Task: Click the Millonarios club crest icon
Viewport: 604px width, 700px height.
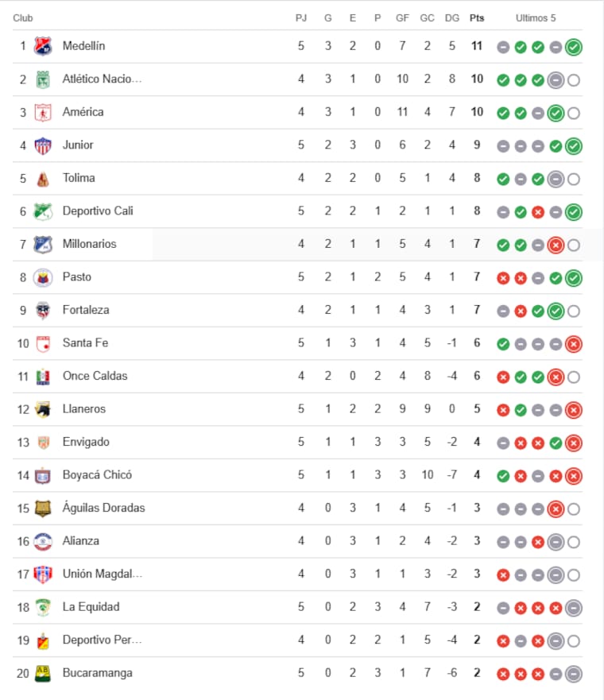Action: (43, 244)
